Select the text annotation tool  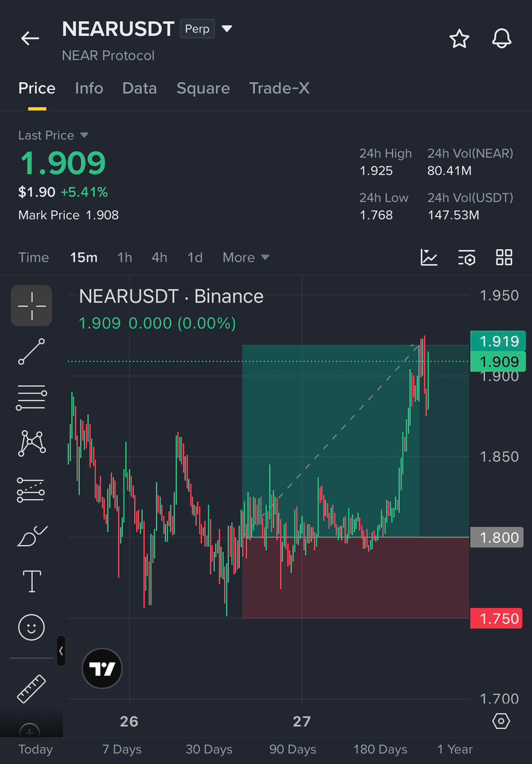(31, 581)
